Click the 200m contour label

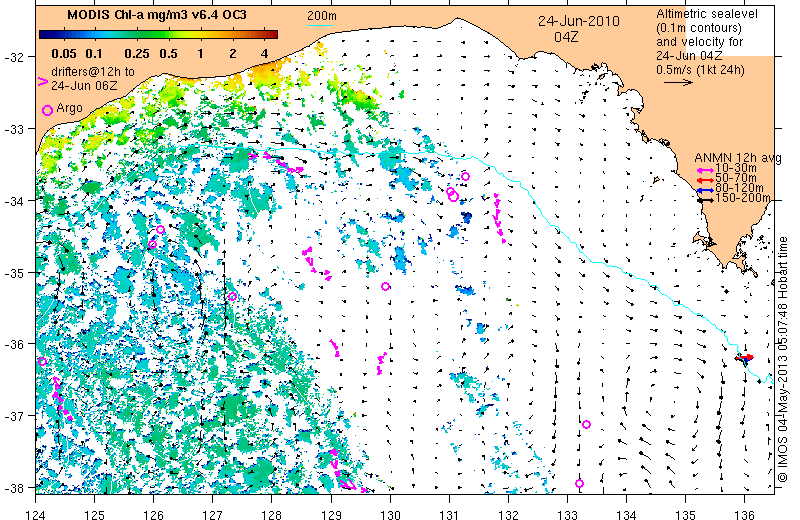(321, 17)
